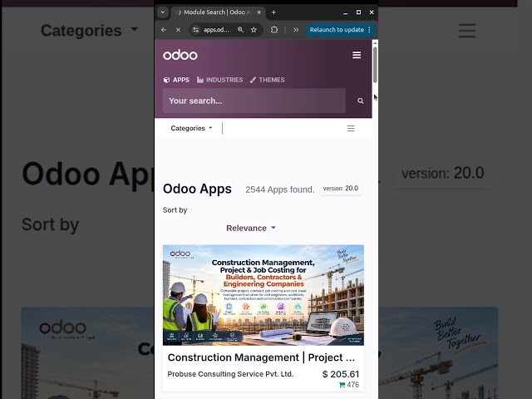Click the cart icon next to 476

point(342,385)
